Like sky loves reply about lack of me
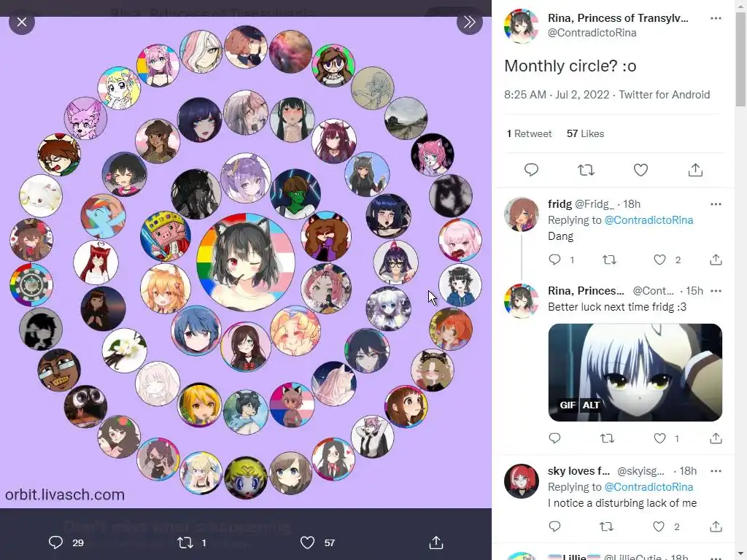This screenshot has width=747, height=560. coord(659,526)
